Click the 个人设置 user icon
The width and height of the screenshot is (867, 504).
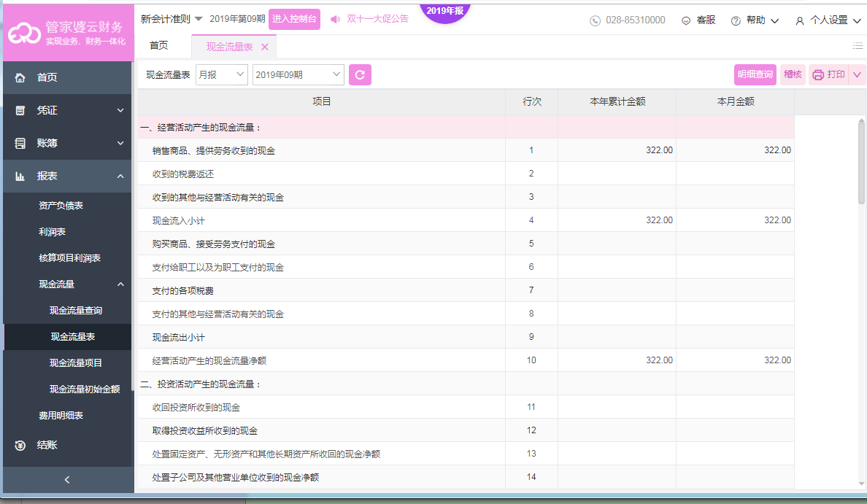pyautogui.click(x=800, y=20)
